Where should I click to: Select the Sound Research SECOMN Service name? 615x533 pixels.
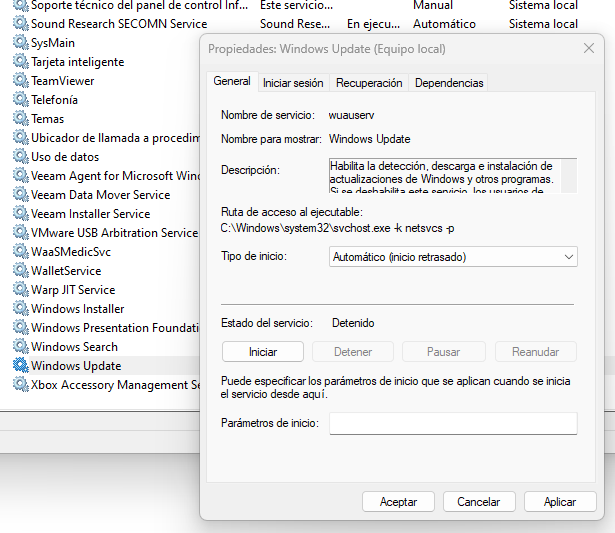[119, 24]
